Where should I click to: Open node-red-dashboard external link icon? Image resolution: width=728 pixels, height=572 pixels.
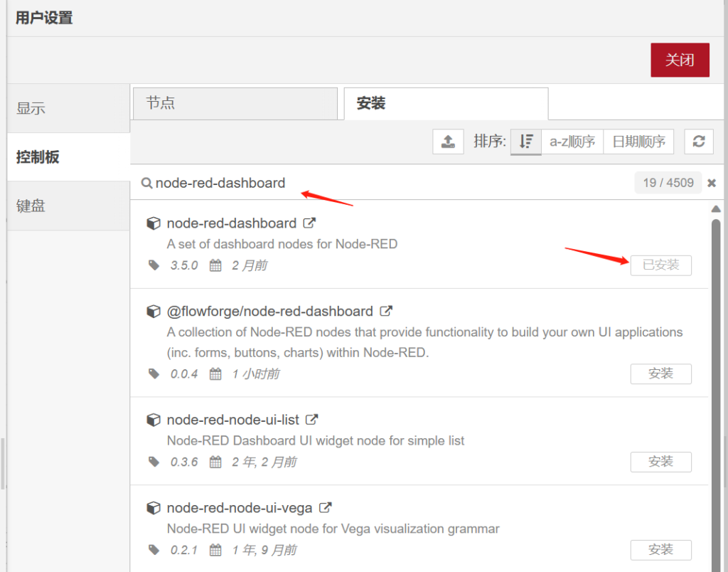pyautogui.click(x=309, y=223)
